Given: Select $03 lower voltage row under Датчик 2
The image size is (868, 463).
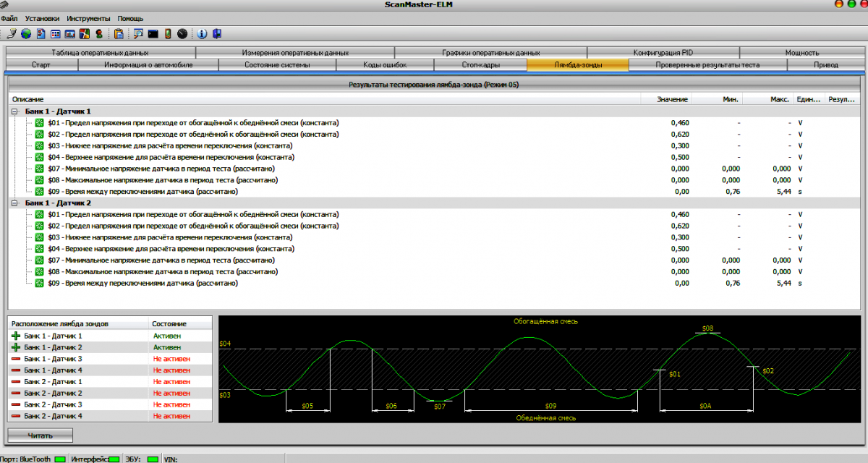Looking at the screenshot, I should pyautogui.click(x=434, y=237).
